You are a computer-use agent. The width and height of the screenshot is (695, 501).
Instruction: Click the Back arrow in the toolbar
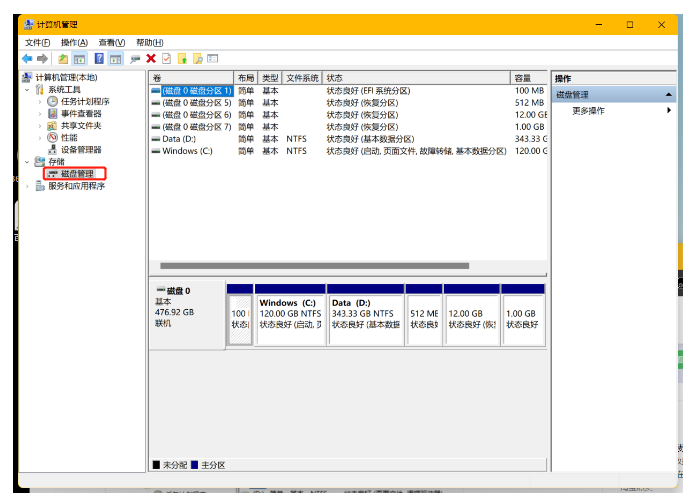click(x=27, y=59)
